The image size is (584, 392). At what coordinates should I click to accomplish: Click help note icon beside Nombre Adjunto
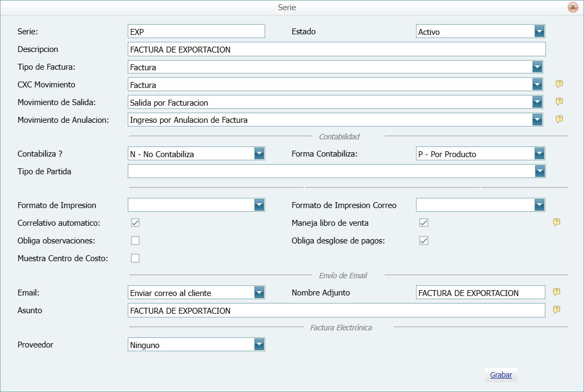pos(557,292)
